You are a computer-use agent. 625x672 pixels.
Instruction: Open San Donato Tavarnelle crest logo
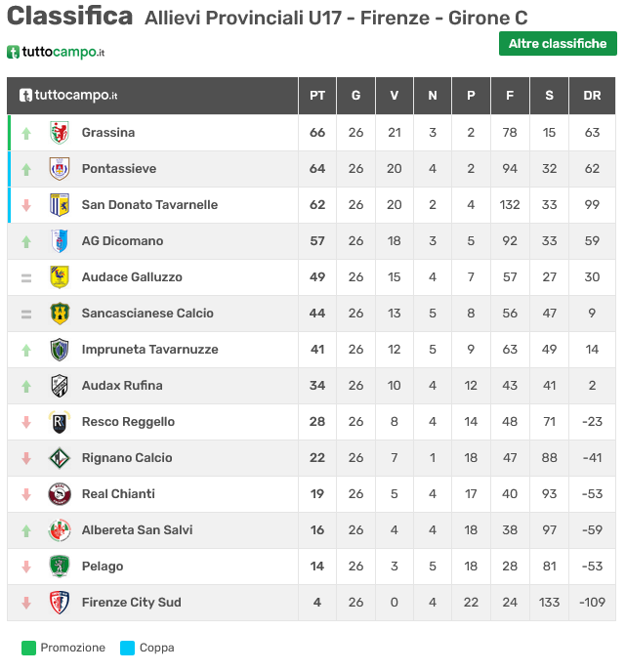[x=60, y=205]
